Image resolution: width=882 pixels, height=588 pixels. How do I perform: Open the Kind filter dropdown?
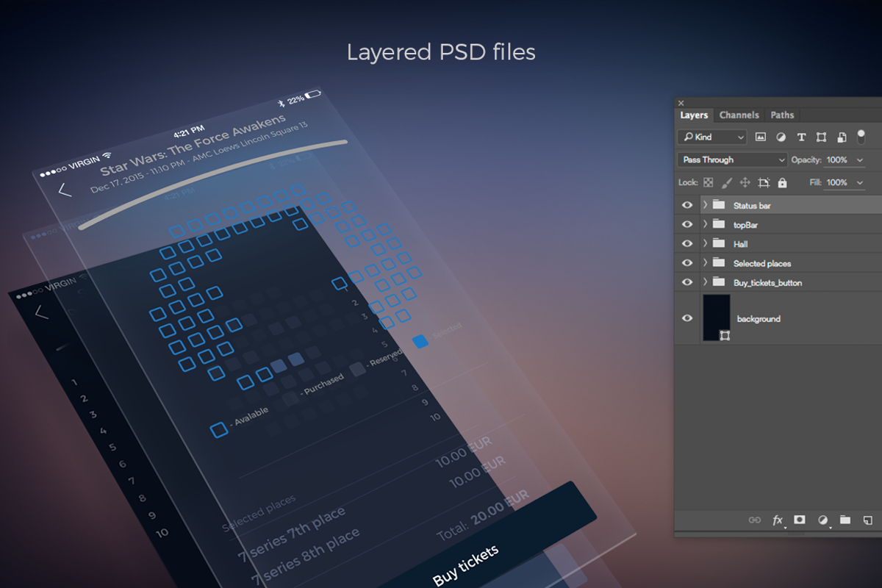pos(711,137)
